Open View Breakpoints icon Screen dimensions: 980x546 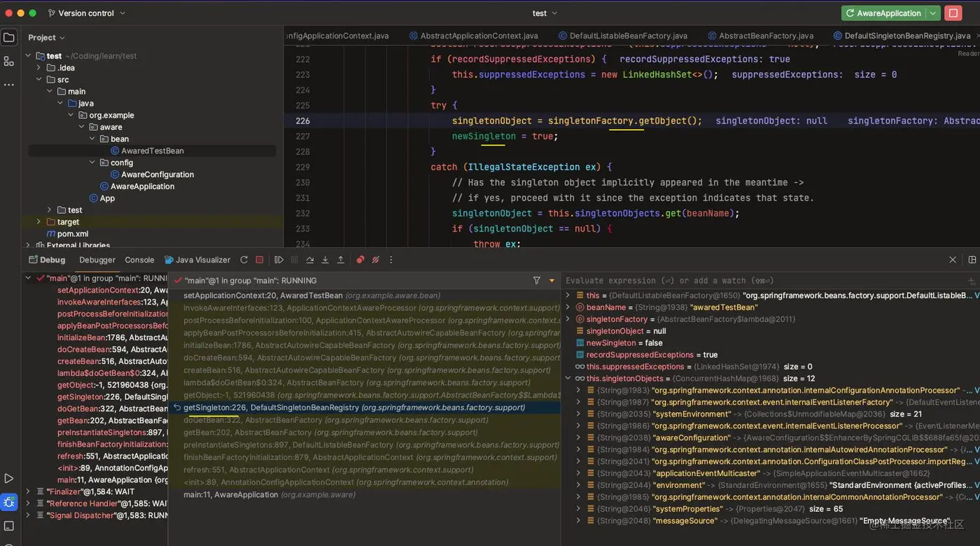(360, 260)
